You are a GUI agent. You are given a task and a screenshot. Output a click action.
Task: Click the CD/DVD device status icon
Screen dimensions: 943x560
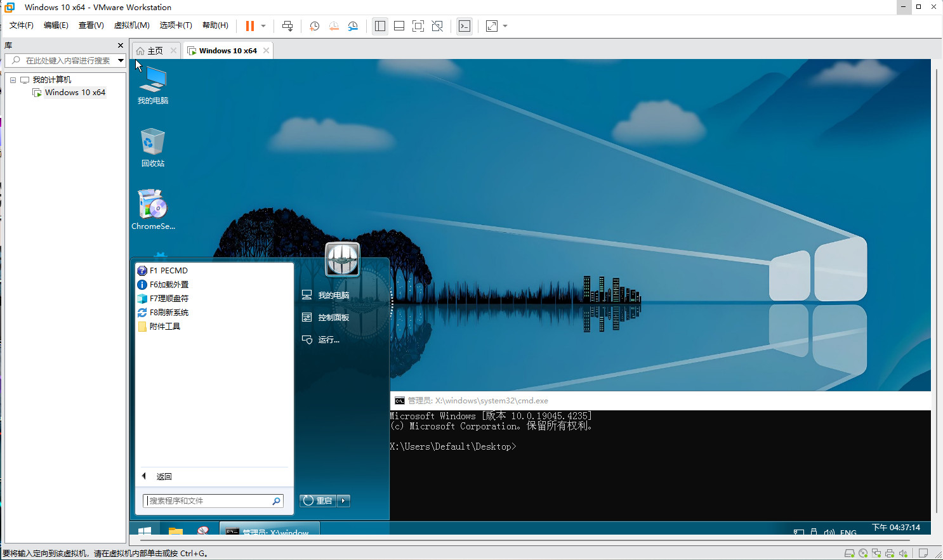(863, 553)
